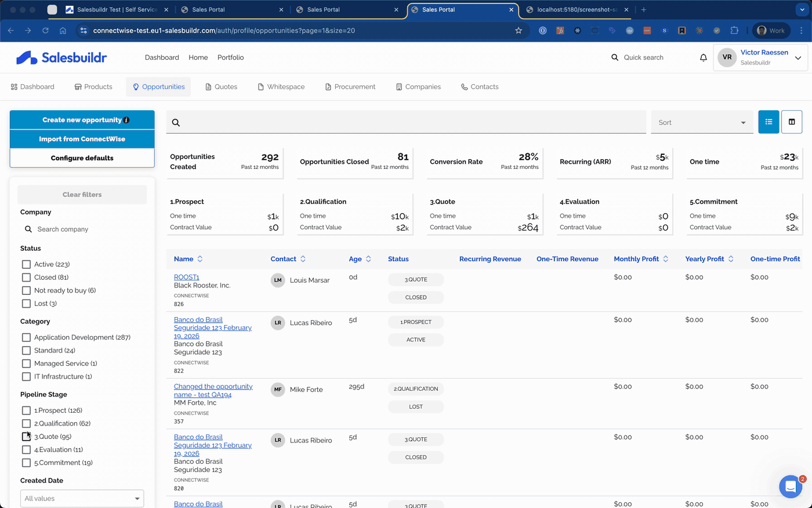Toggle the Standard (24) category filter
812x508 pixels.
click(26, 351)
